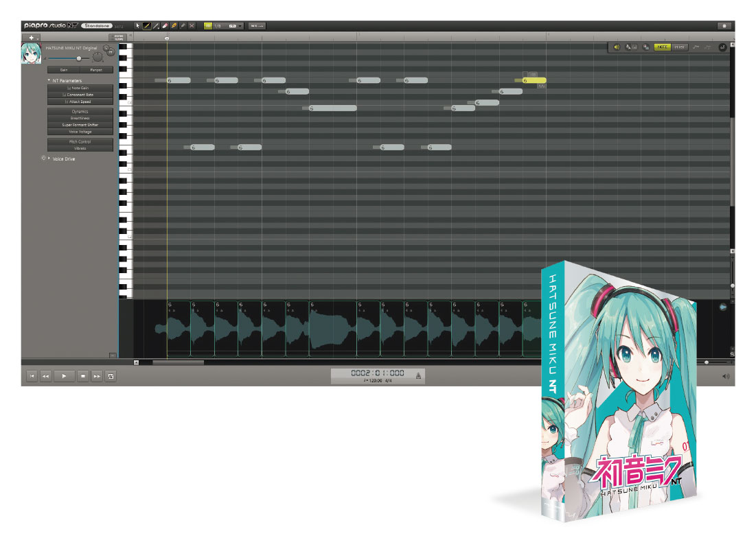Click the pin-and-bracket icon in piano roll toolbar

(630, 47)
